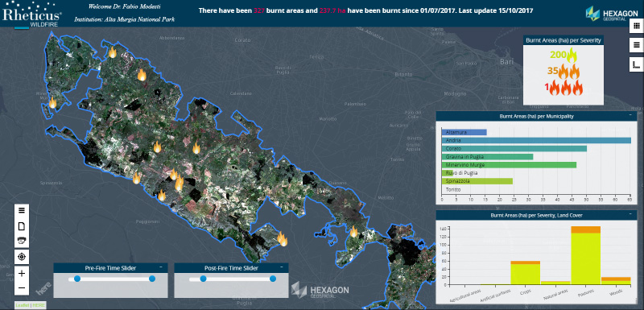Click the Rheticus Wildfire logo
The width and height of the screenshot is (644, 310).
(x=32, y=15)
